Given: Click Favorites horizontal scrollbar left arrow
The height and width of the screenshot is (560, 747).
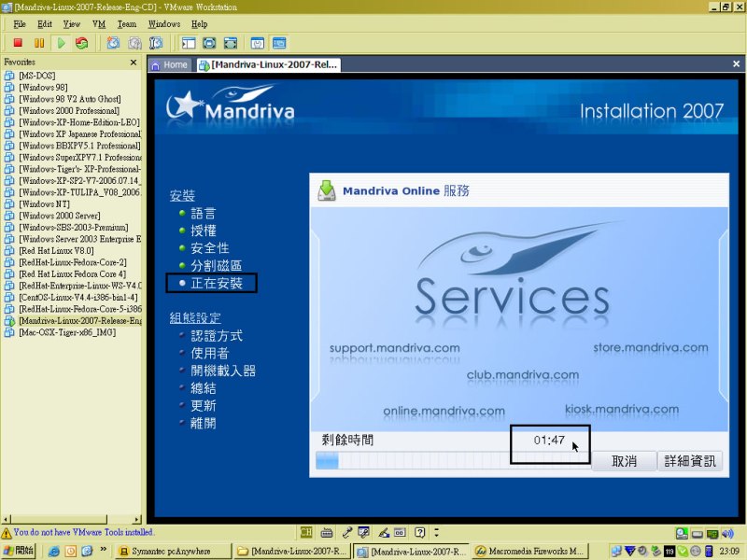Looking at the screenshot, I should coord(6,520).
